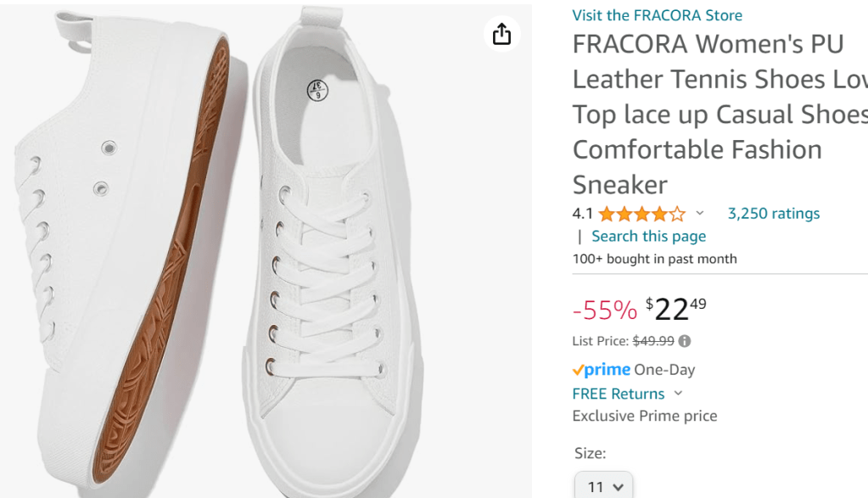Click the One-Day delivery text
The height and width of the screenshot is (498, 868).
tap(664, 370)
